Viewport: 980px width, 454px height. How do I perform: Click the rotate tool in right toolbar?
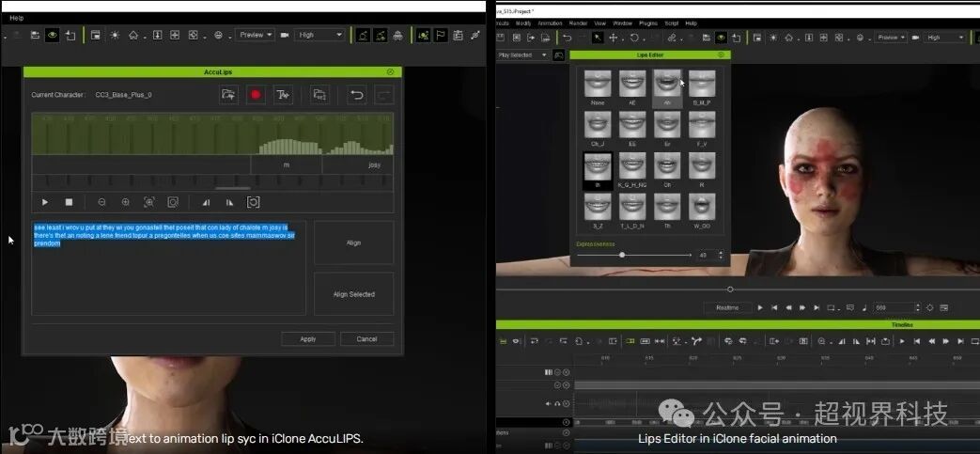(x=633, y=38)
